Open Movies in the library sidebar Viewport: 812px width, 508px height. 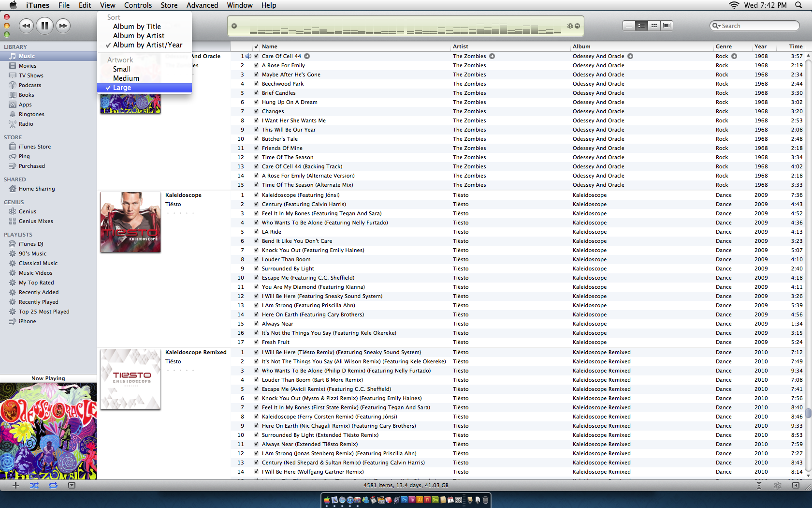point(28,66)
